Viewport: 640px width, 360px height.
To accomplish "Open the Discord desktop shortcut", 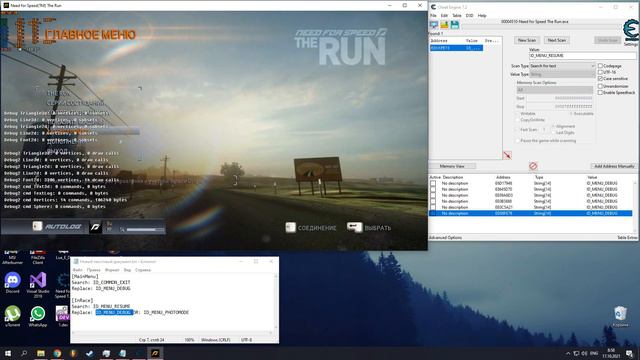I will [13, 282].
